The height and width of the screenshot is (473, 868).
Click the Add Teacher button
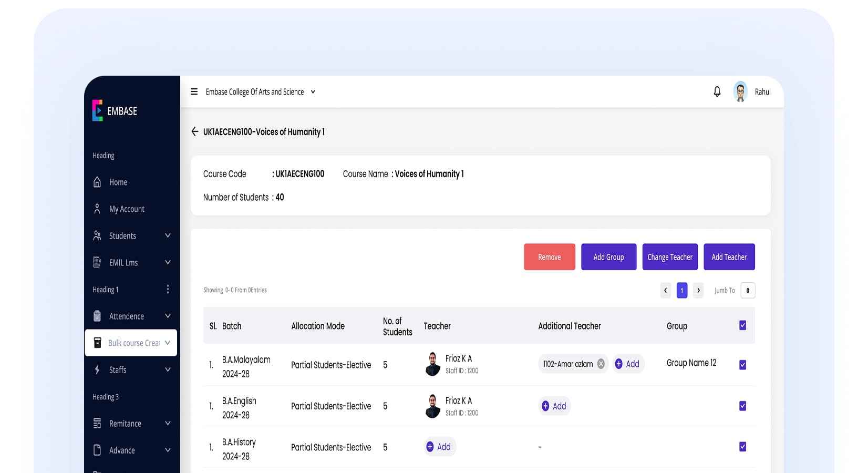click(729, 256)
